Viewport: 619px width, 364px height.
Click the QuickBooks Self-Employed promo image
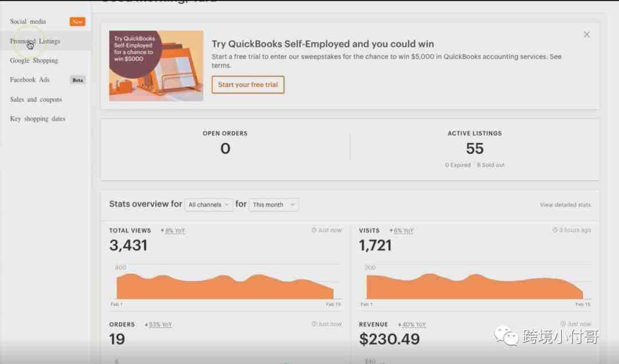(156, 66)
